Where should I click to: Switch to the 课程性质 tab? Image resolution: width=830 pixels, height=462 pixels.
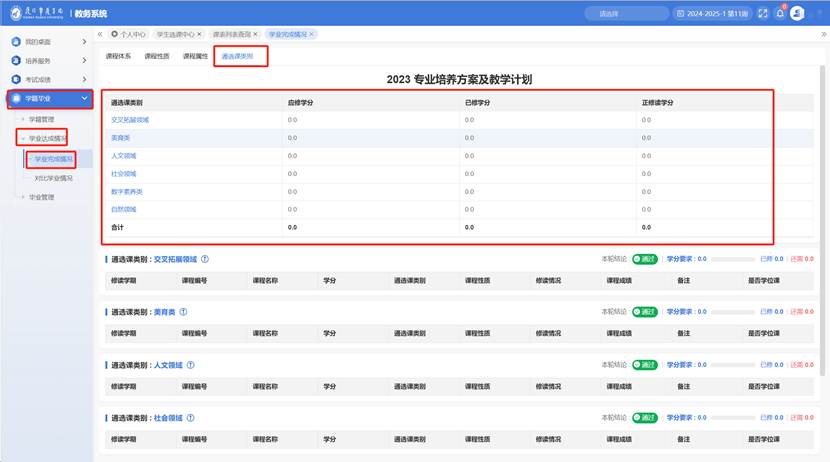tap(157, 57)
